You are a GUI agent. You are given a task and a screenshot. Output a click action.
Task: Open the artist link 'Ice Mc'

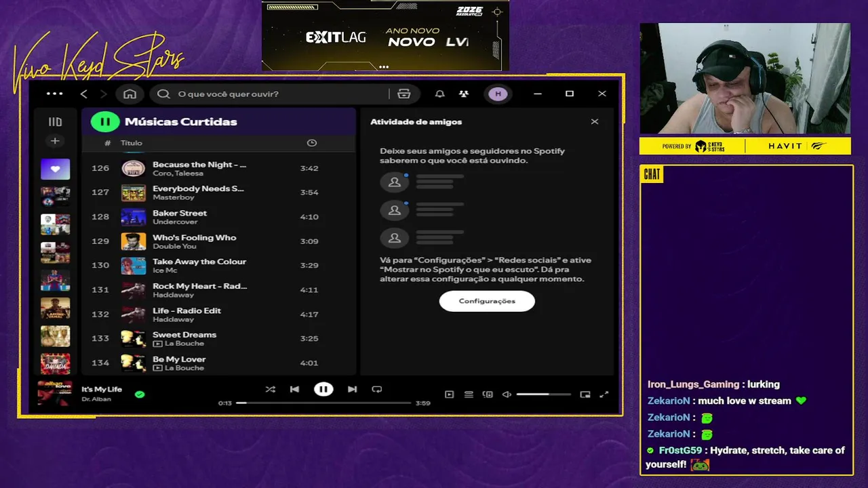coord(165,270)
